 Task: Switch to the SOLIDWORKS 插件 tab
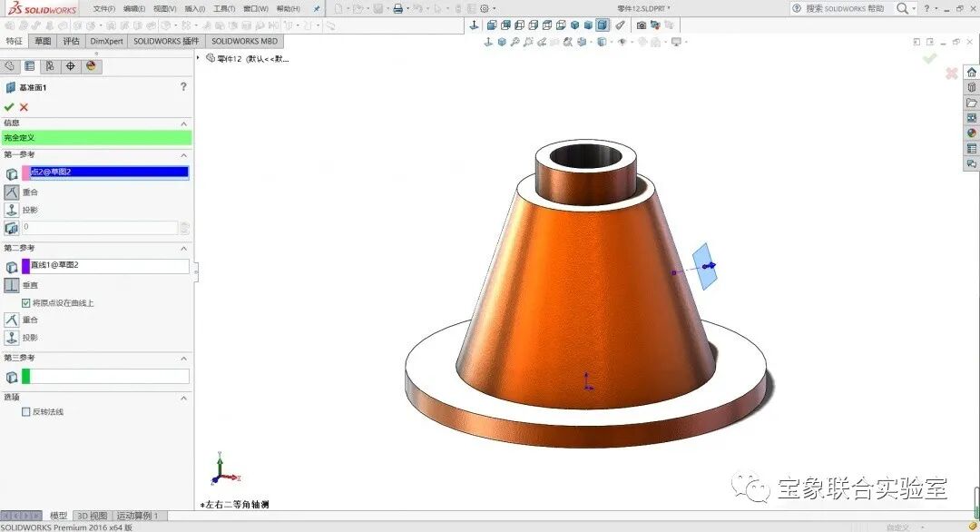point(166,41)
